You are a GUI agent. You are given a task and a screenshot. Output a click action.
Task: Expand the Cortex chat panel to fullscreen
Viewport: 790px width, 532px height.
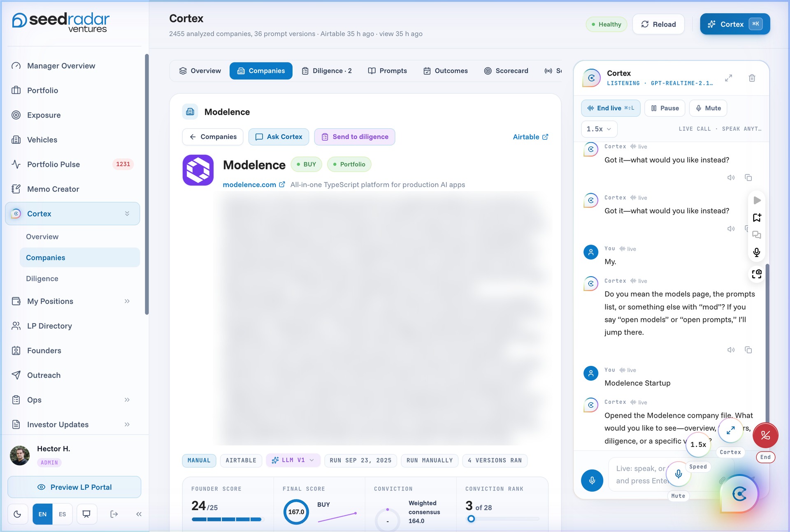[728, 78]
